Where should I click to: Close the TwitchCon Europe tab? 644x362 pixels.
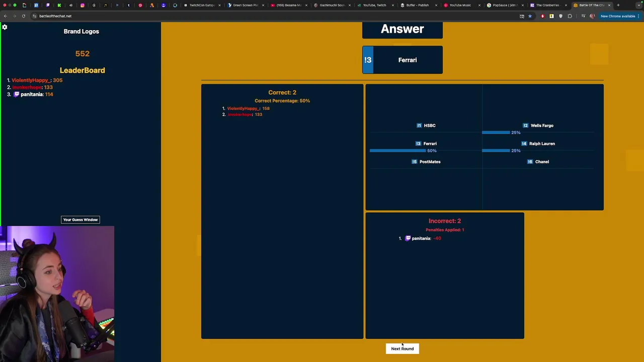point(219,5)
